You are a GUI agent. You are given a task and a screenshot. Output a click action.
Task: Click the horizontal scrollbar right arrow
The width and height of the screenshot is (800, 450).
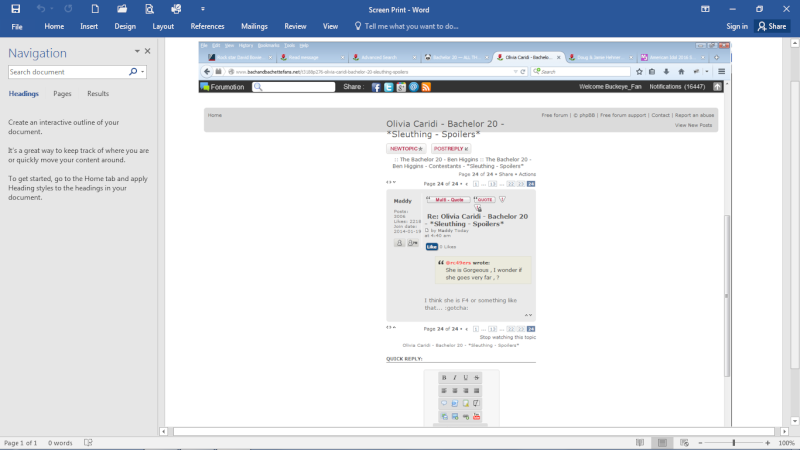(785, 432)
